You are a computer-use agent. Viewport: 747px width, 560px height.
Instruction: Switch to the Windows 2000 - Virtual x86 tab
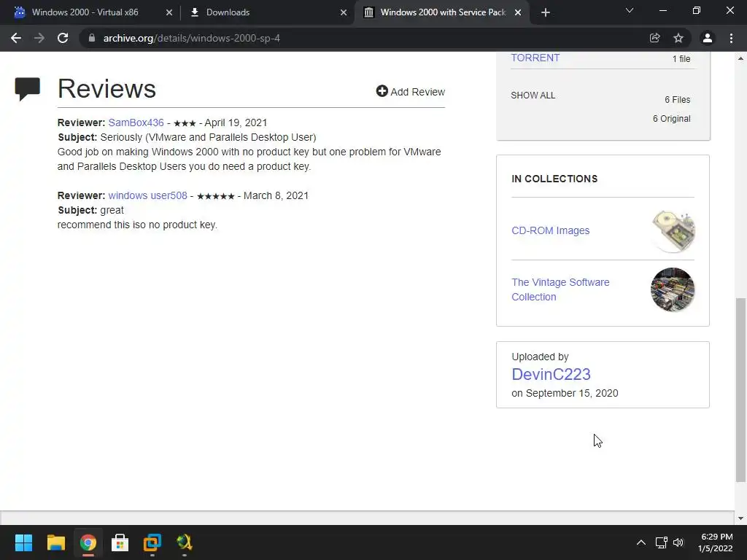(x=86, y=12)
